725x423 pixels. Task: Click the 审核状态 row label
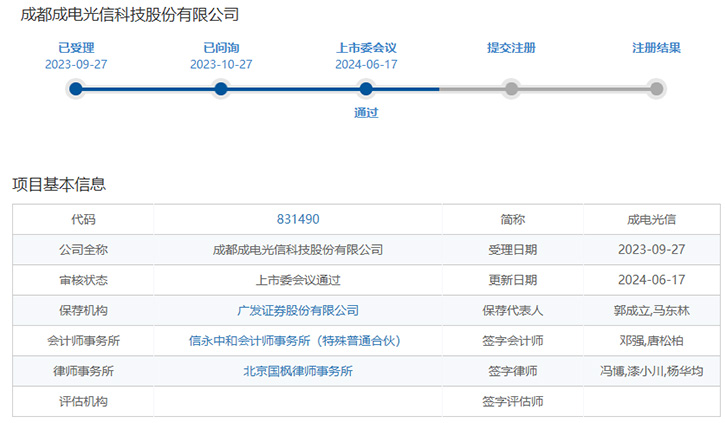click(x=83, y=280)
